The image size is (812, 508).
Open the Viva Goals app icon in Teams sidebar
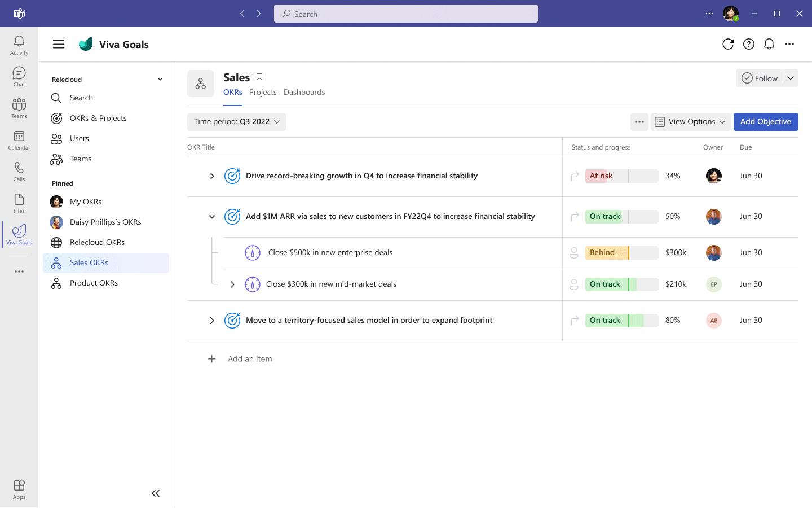tap(19, 231)
